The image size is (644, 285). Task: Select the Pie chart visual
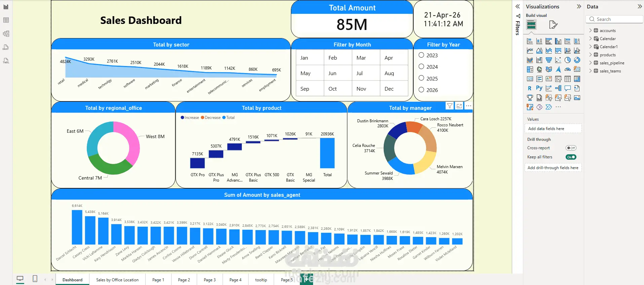tap(567, 60)
